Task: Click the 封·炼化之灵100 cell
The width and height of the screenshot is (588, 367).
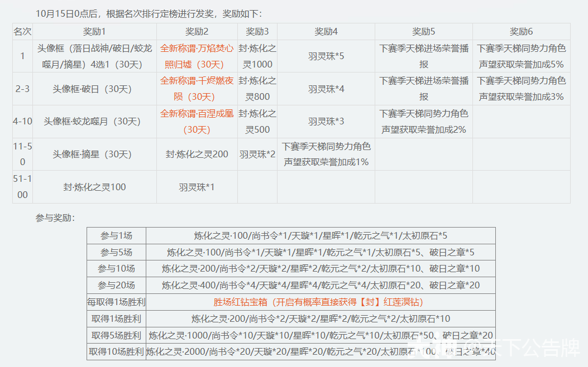Action: [x=94, y=187]
